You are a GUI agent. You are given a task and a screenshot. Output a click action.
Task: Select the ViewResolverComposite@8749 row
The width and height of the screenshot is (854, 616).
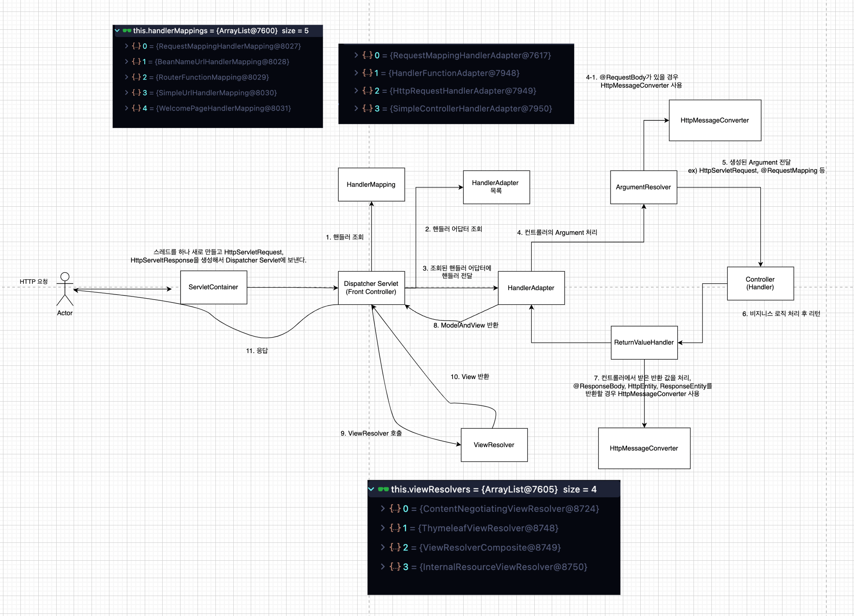coord(490,548)
